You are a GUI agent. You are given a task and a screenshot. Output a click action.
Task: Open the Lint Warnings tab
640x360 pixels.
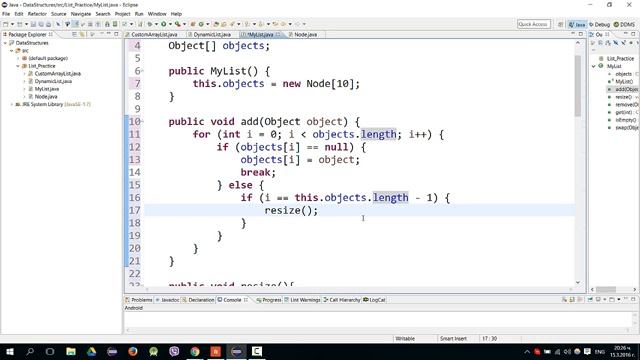coord(302,300)
